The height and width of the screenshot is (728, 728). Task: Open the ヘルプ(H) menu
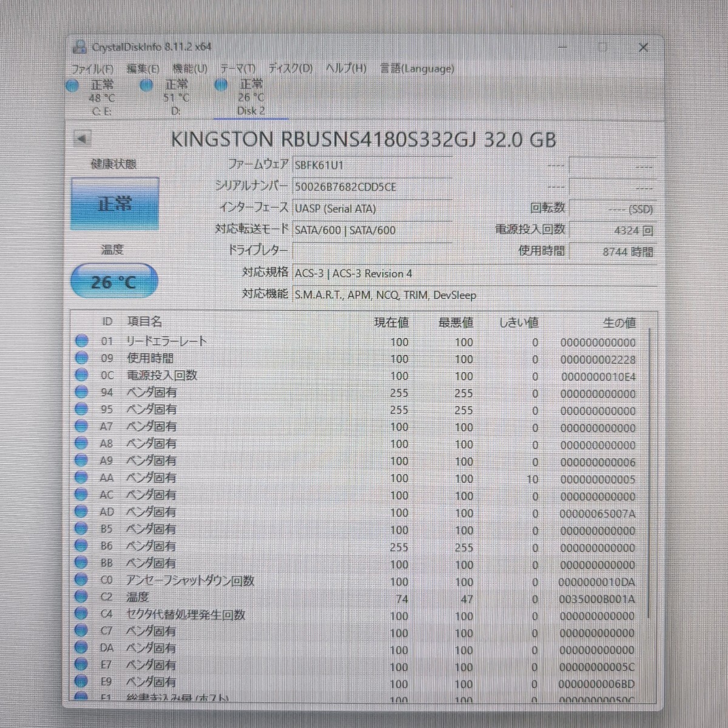tap(346, 69)
